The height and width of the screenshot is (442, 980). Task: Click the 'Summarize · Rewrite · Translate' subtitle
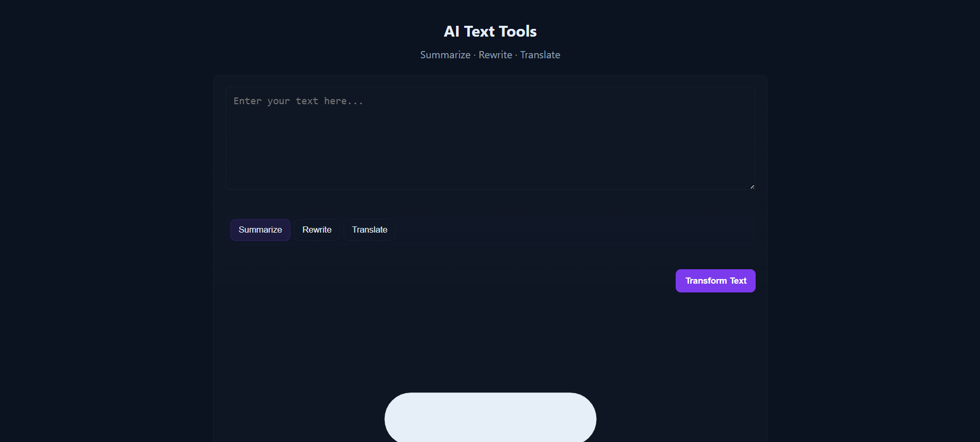point(490,55)
